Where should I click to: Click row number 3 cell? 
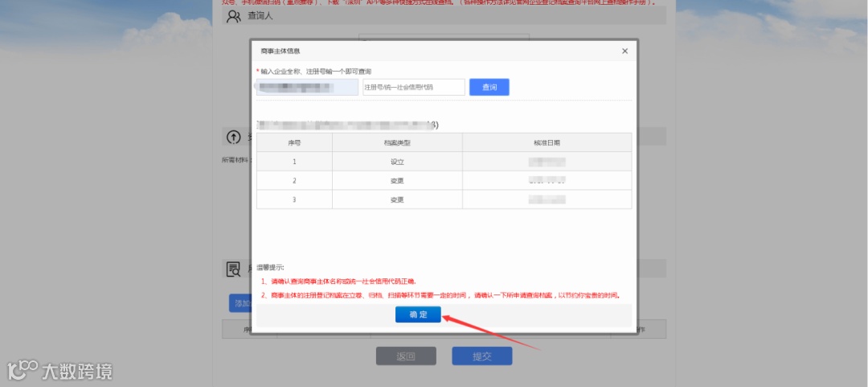[x=294, y=200]
